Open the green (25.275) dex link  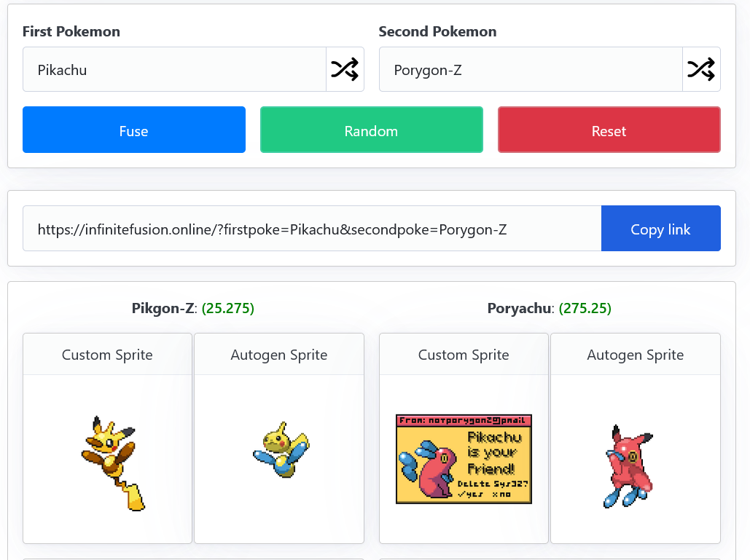pos(227,309)
